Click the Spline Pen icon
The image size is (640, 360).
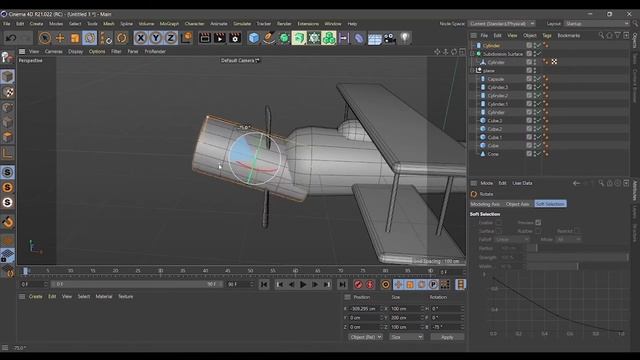(269, 38)
